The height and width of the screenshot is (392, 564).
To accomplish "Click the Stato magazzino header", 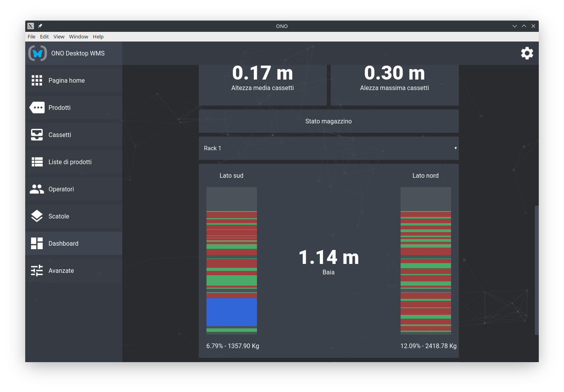I will (x=328, y=121).
